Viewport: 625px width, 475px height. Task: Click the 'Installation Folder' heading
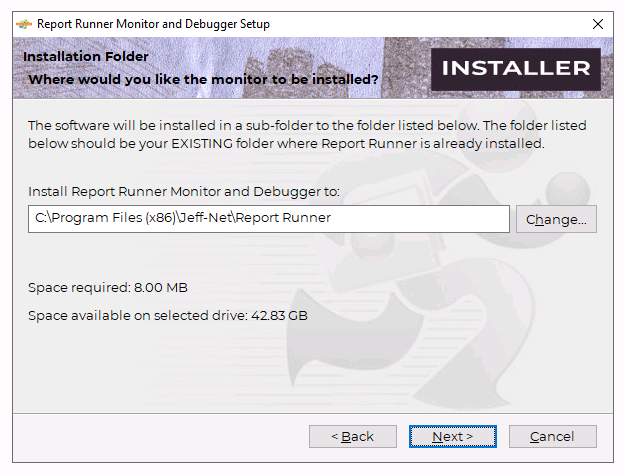click(x=85, y=57)
